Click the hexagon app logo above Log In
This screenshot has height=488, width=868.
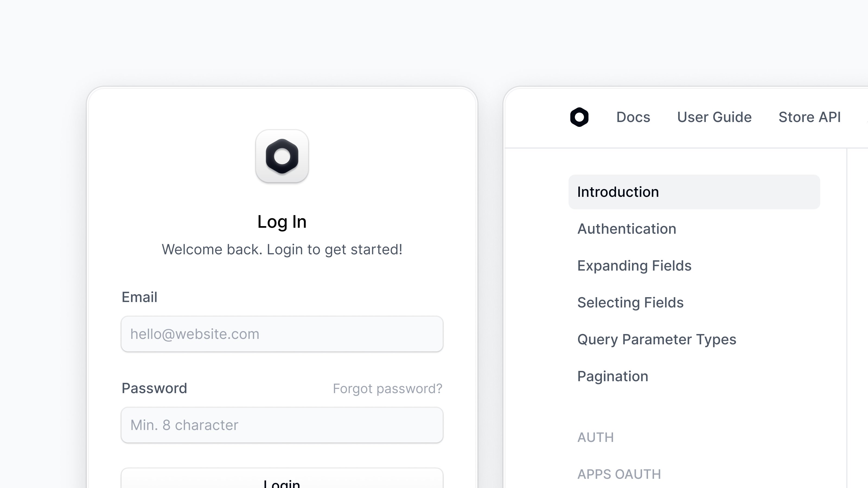tap(282, 156)
